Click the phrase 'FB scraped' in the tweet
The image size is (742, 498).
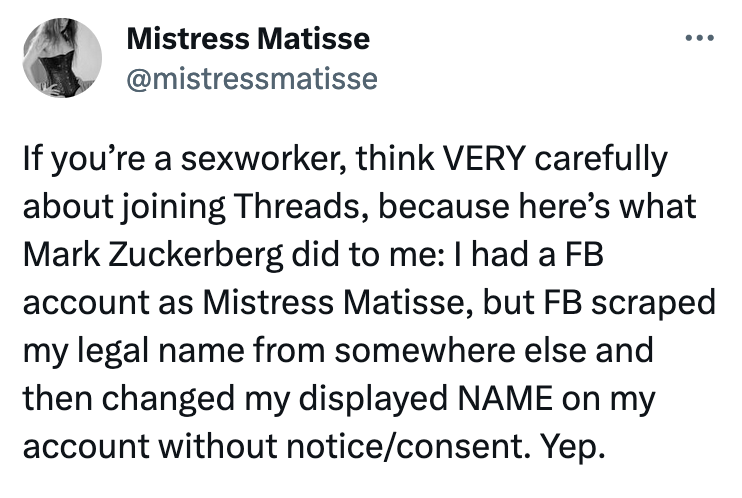(x=629, y=303)
